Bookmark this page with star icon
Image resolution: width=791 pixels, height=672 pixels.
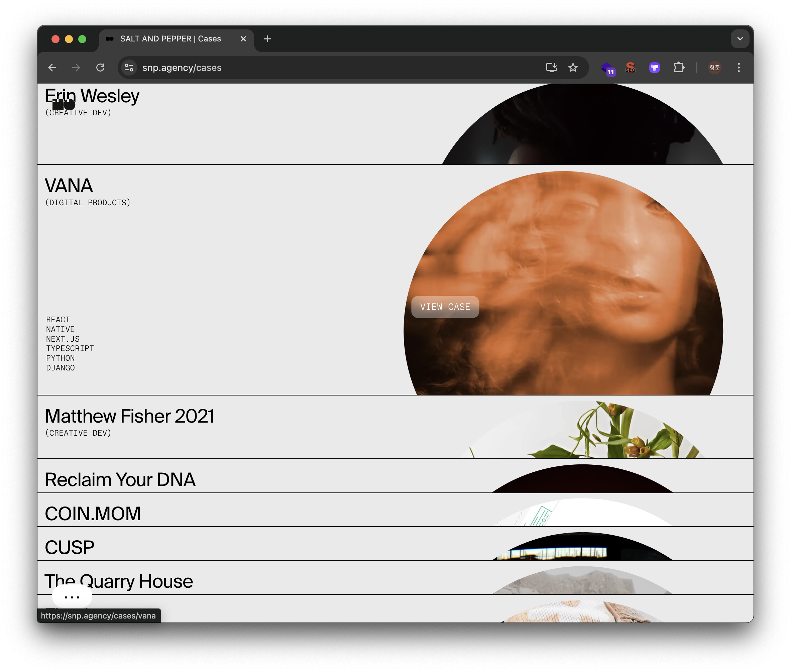(573, 68)
